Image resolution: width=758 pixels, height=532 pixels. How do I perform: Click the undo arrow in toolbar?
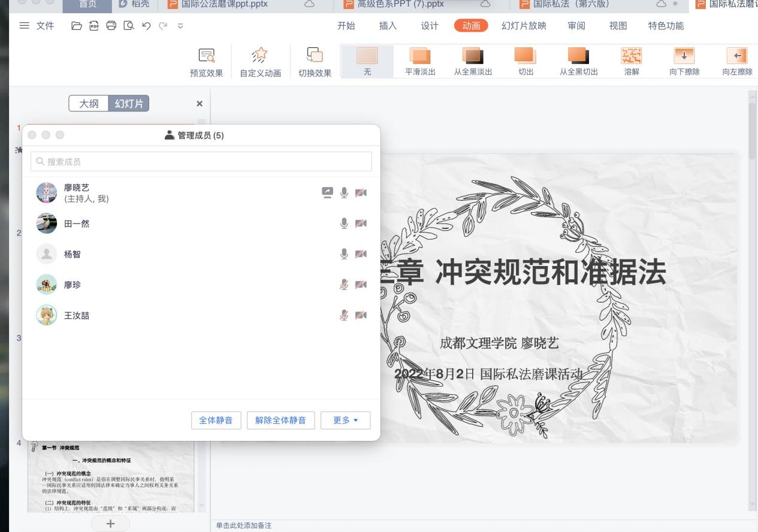[x=147, y=26]
